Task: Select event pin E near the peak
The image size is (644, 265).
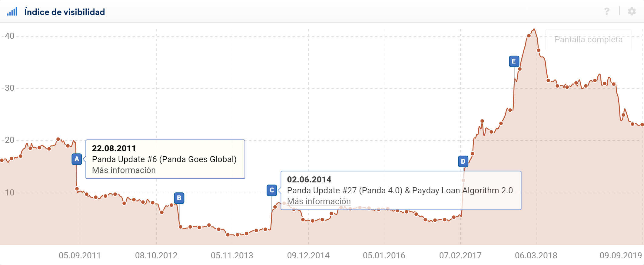Action: coord(514,61)
